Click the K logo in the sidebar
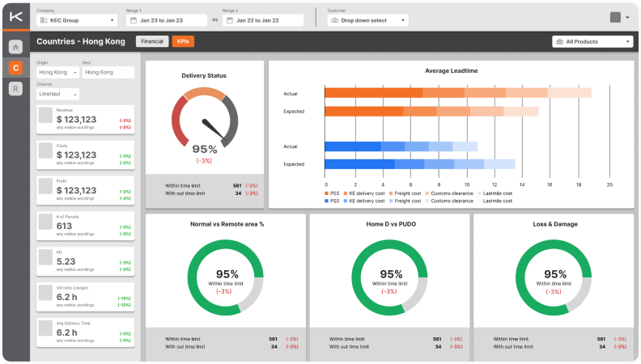This screenshot has width=641, height=364. (15, 18)
